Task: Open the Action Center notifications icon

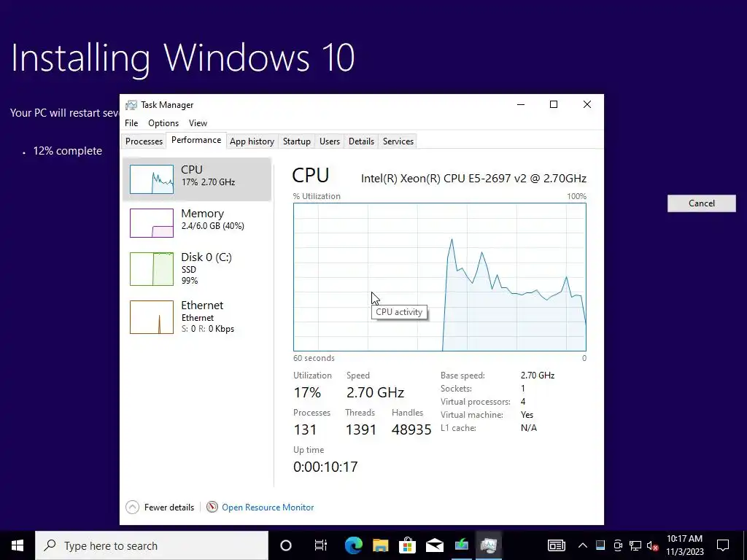Action: click(723, 545)
